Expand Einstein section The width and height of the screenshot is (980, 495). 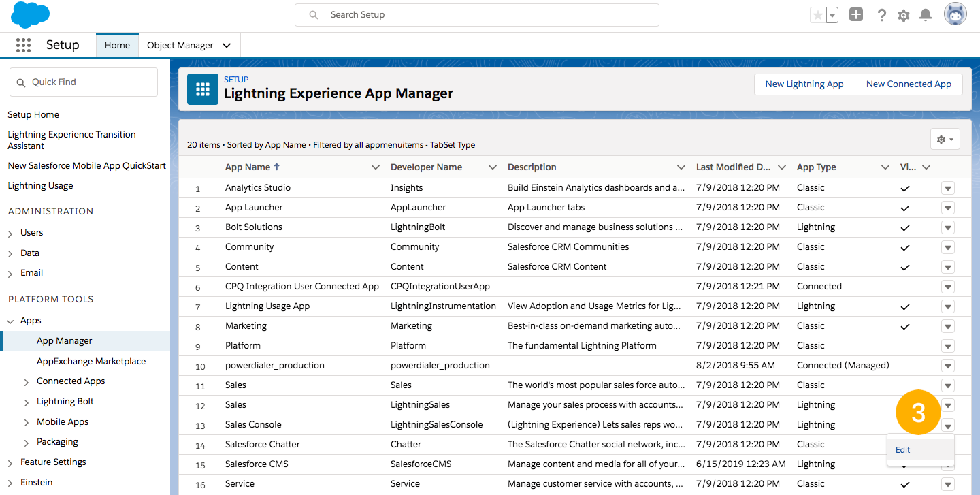click(10, 483)
